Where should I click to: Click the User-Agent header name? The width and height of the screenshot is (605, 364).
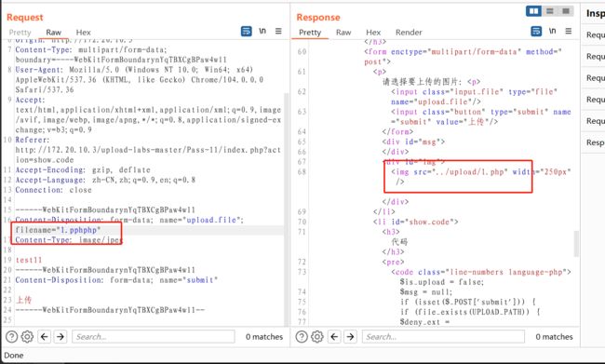39,70
